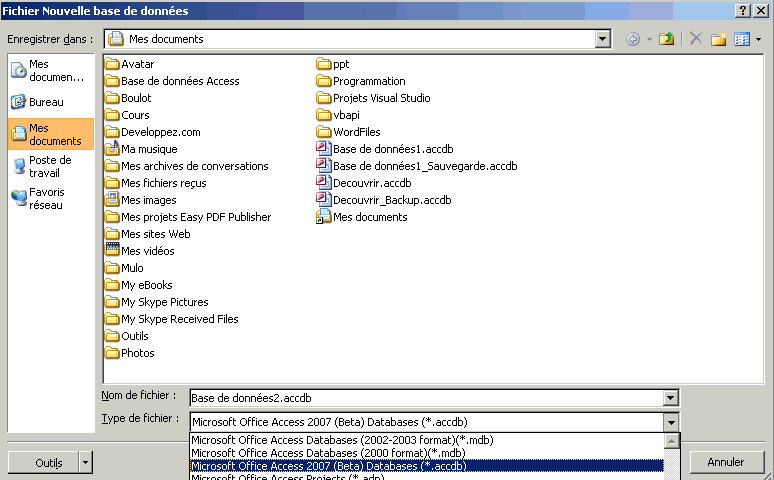Screen dimensions: 774x480
Task: Choose 2002-2003 format (*.mdb) option
Action: click(342, 440)
